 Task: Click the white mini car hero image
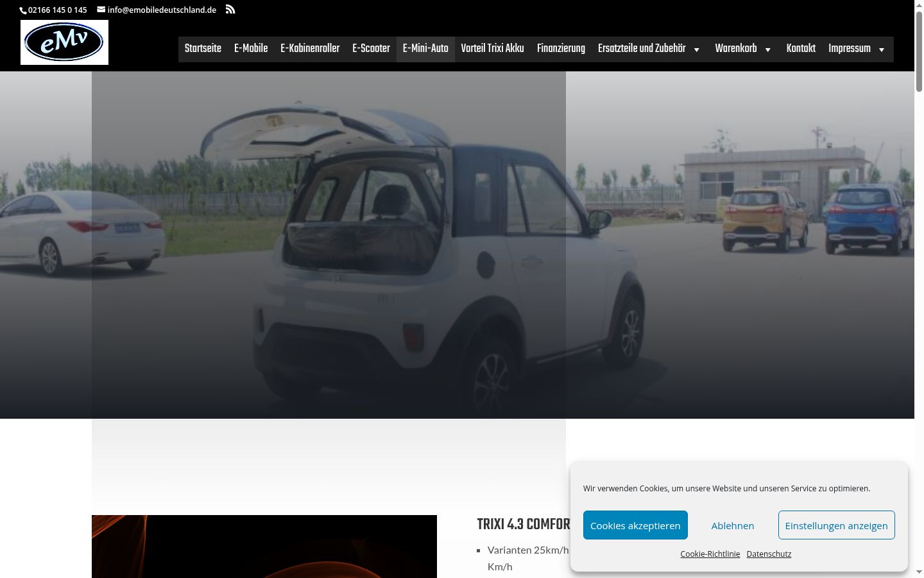pyautogui.click(x=457, y=245)
